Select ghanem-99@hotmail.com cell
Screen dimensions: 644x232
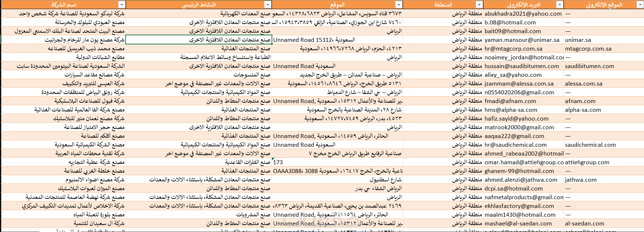524,171
